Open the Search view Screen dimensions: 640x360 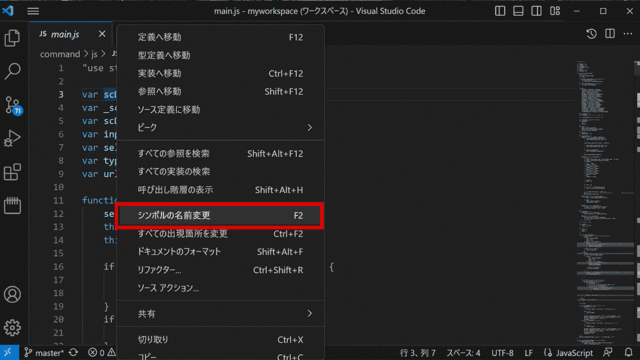click(12, 71)
